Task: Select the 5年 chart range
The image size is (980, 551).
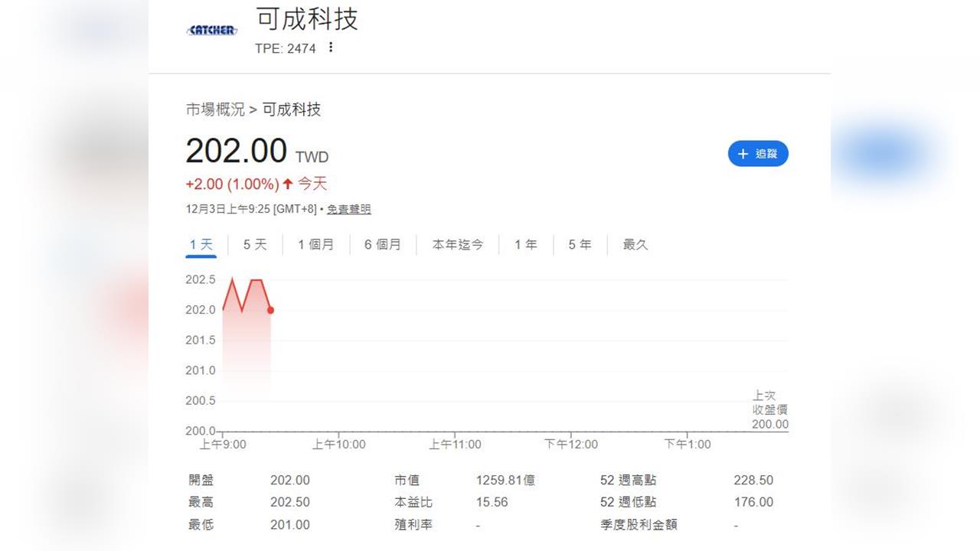Action: [x=580, y=244]
